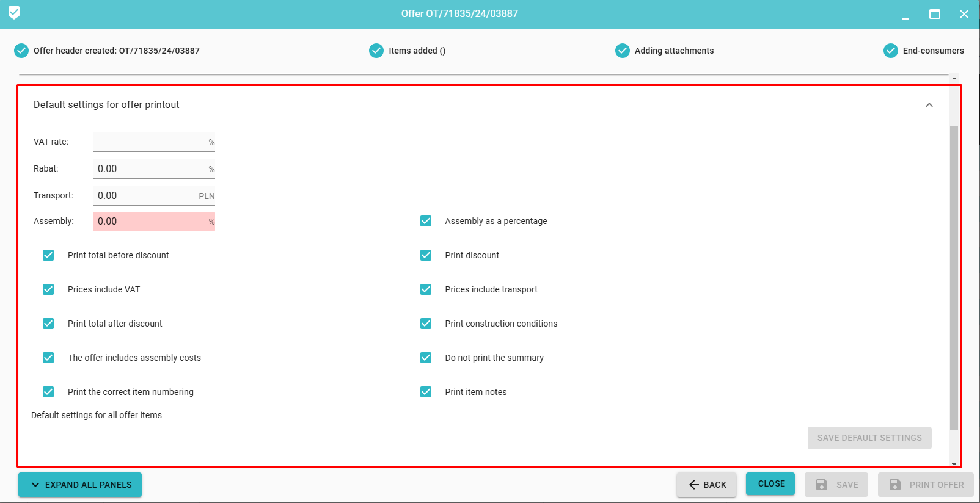Click the app logo icon in title bar

(14, 13)
